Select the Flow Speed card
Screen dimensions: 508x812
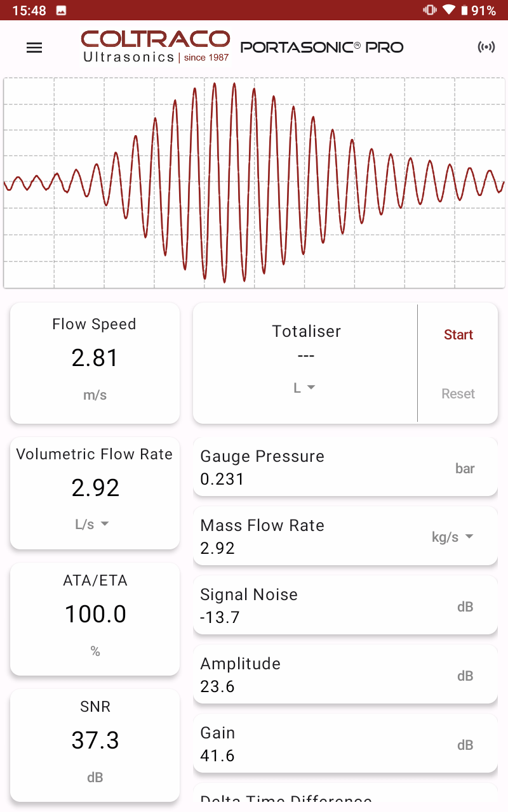[x=95, y=362]
